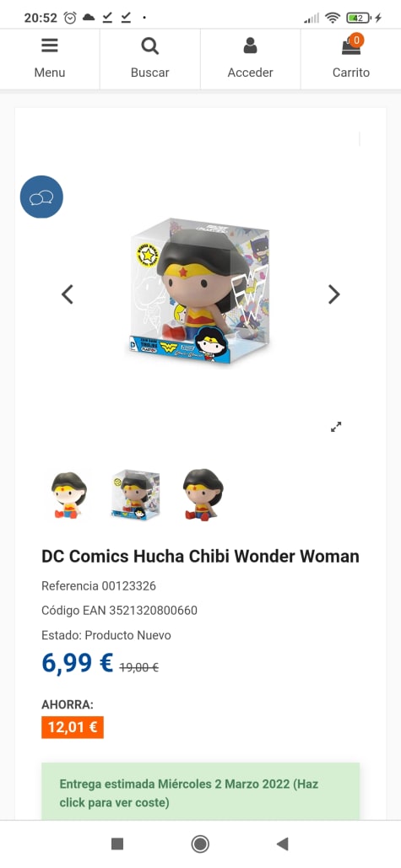Open the Acceder user account icon

pos(251,46)
